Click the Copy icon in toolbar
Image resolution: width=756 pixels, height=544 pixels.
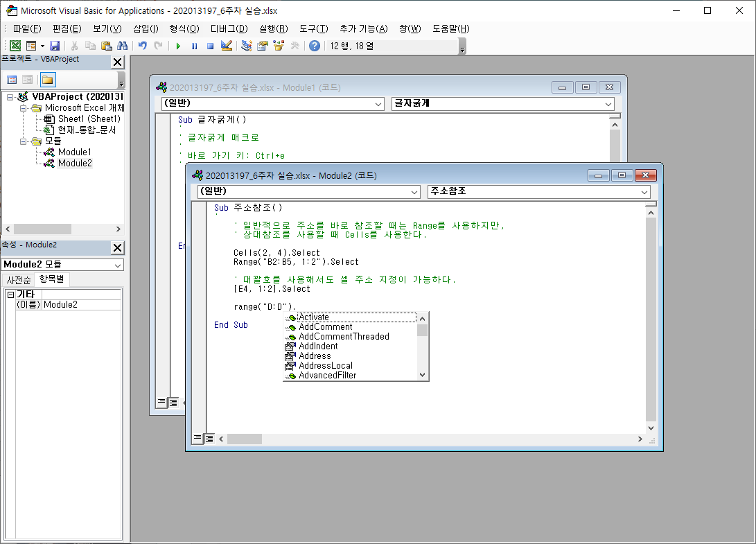pos(90,46)
